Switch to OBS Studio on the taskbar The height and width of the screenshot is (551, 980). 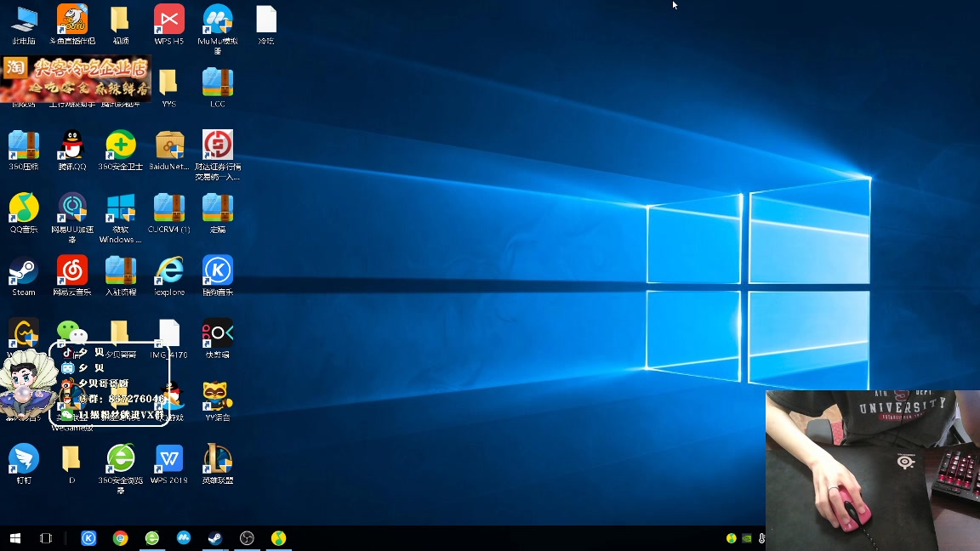247,538
